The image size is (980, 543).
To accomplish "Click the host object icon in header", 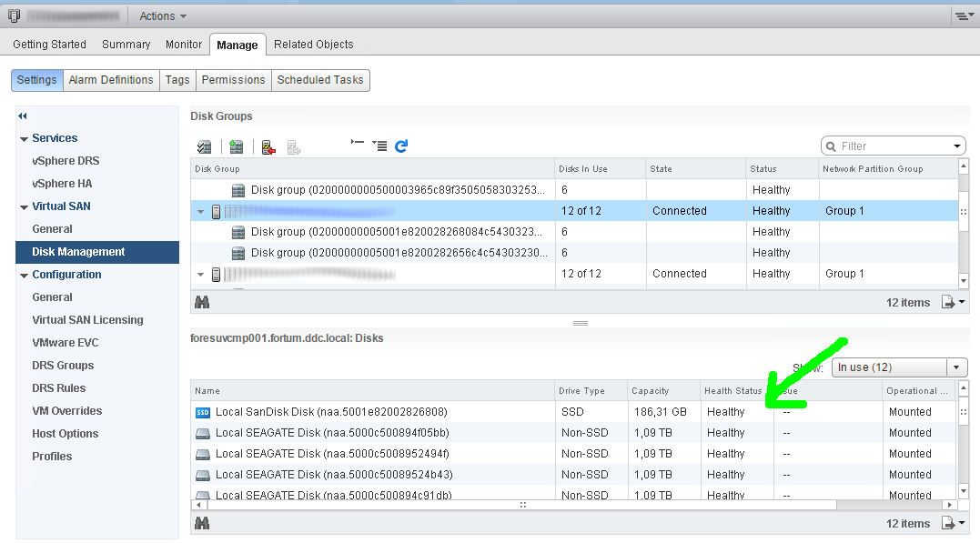I will (14, 15).
